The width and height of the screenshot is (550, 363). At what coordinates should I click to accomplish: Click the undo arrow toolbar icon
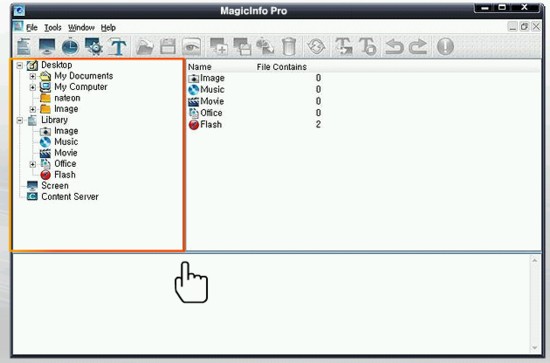[x=394, y=47]
